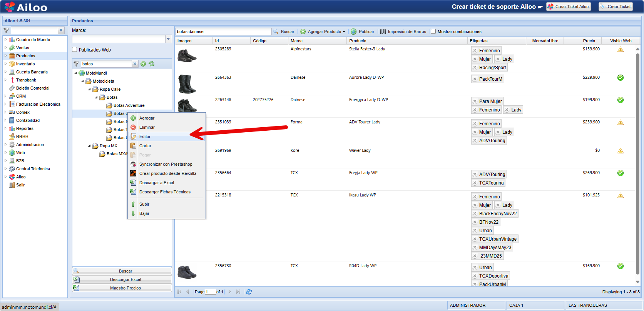
Task: Click the Crear Ticket button
Action: click(616, 7)
